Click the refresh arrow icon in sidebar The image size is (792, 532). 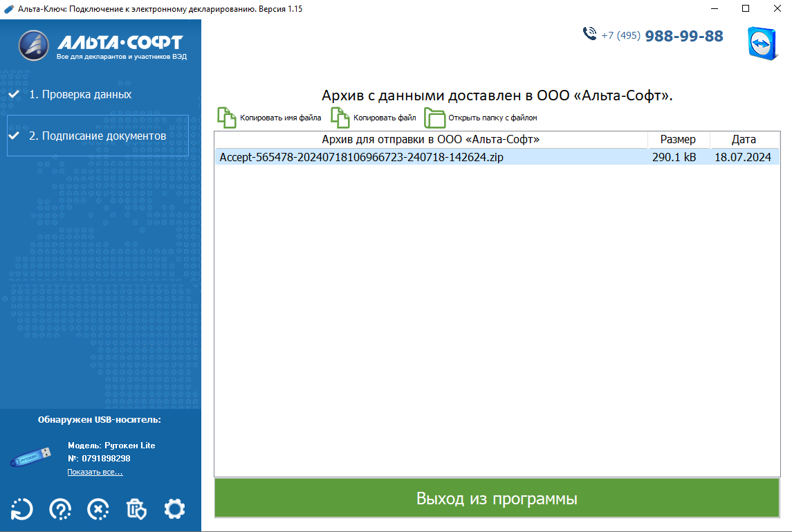[21, 508]
